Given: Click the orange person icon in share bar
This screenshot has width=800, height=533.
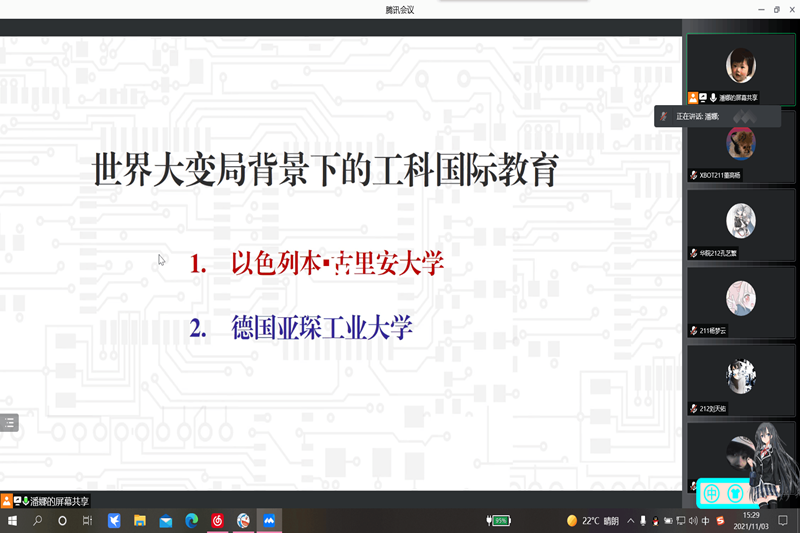Looking at the screenshot, I should pos(6,501).
